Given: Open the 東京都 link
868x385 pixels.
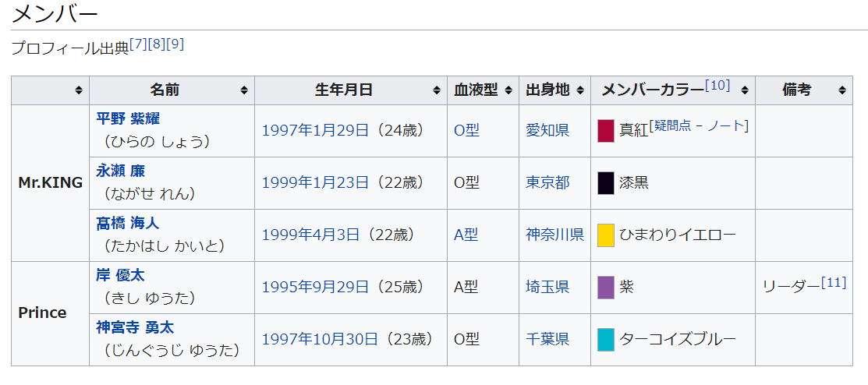Looking at the screenshot, I should pos(547,182).
